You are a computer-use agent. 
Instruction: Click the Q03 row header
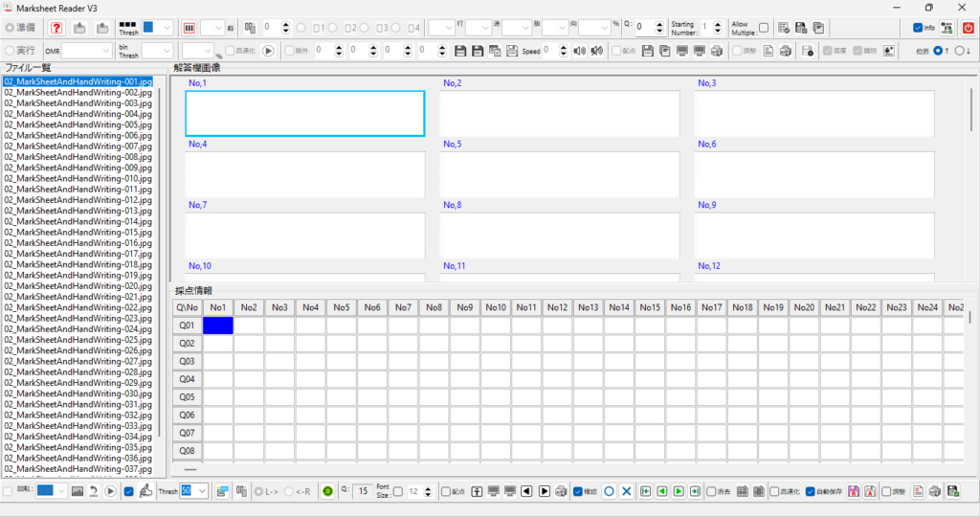(188, 361)
